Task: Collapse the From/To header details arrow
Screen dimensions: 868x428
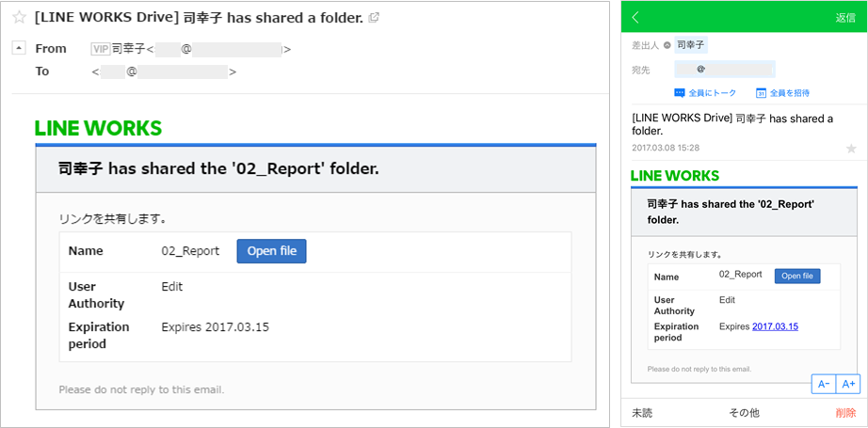Action: (x=18, y=48)
